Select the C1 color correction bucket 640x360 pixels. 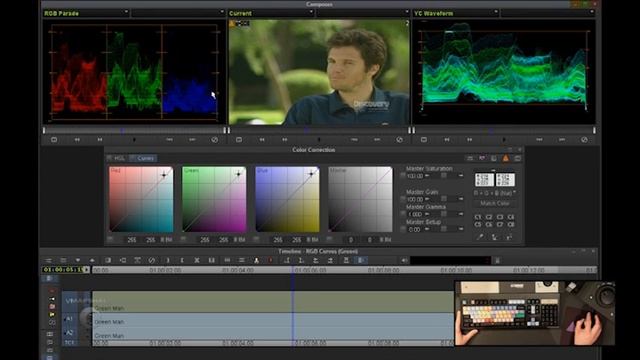coord(478,217)
